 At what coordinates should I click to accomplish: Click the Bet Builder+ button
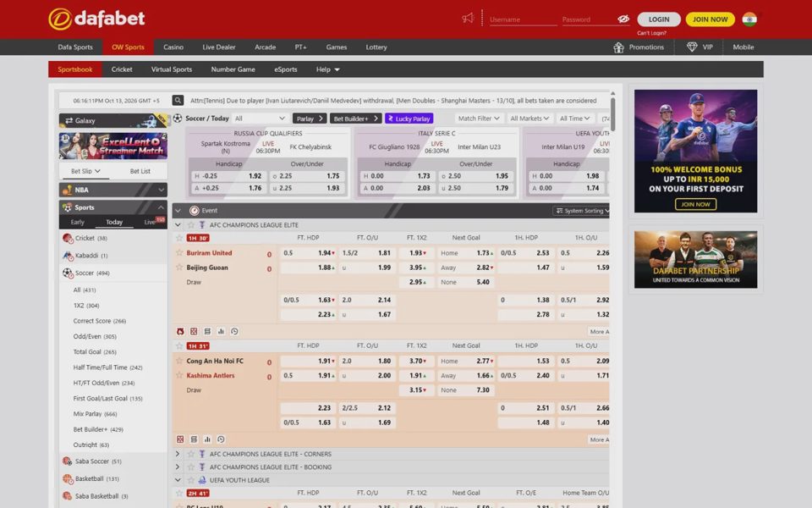pyautogui.click(x=355, y=119)
